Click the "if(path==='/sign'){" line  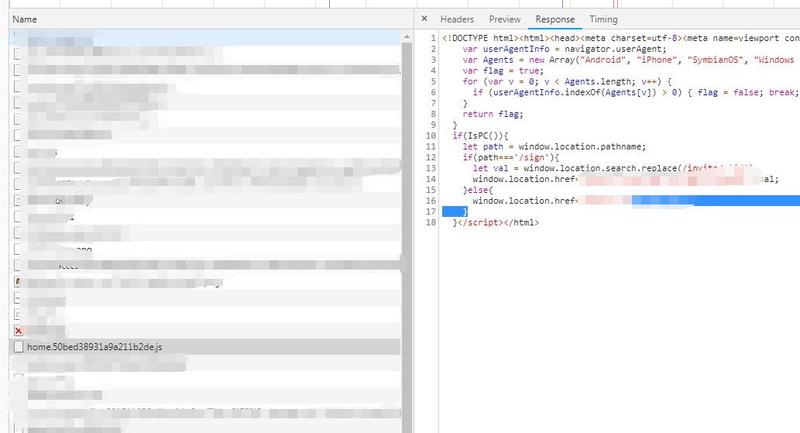(x=511, y=158)
